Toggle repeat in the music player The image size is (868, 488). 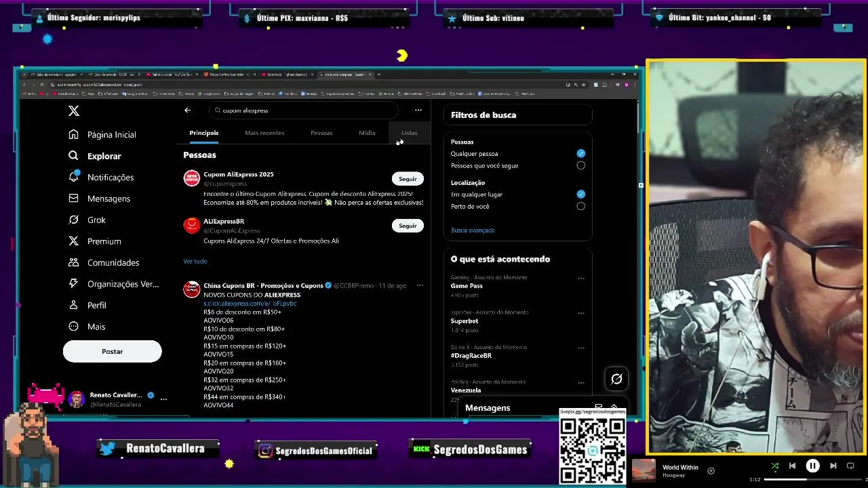(850, 466)
